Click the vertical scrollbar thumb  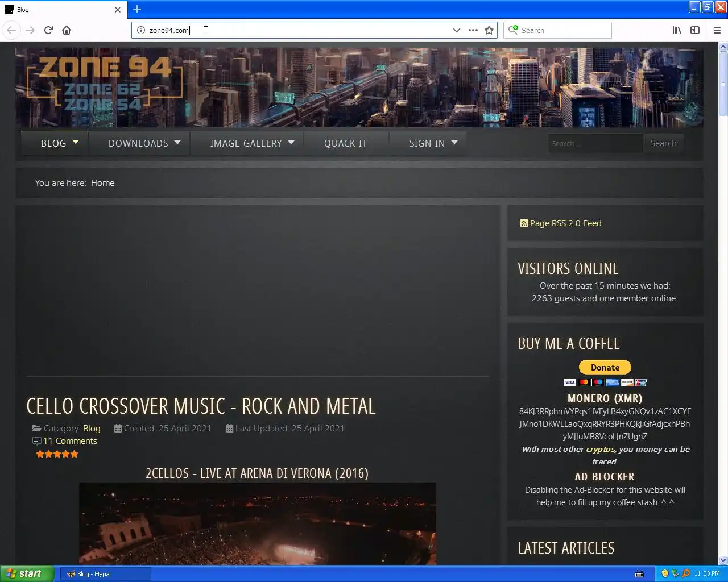pyautogui.click(x=723, y=84)
